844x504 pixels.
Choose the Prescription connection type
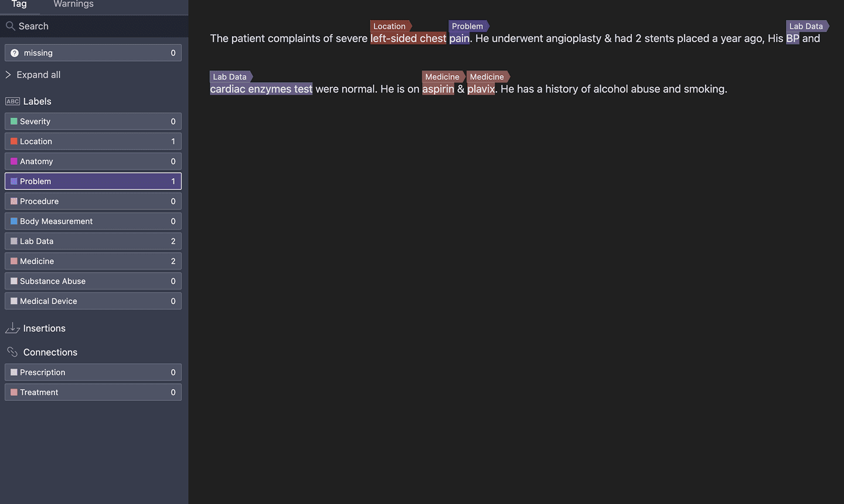click(x=93, y=372)
